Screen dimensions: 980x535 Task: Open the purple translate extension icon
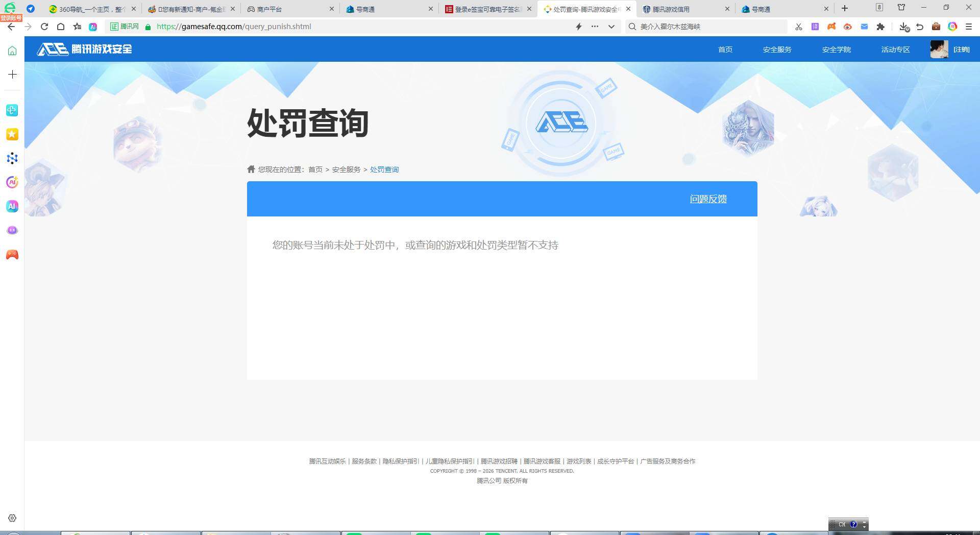(815, 27)
